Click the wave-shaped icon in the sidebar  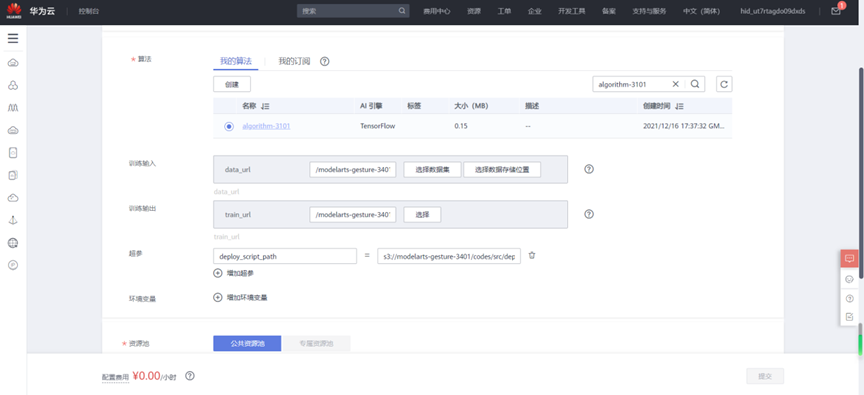click(13, 108)
